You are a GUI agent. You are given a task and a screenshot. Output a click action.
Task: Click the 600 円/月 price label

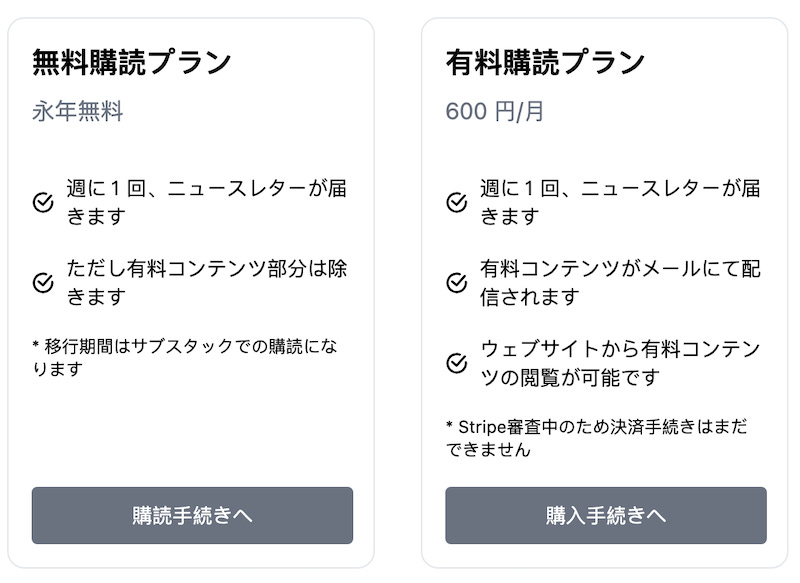tap(495, 111)
